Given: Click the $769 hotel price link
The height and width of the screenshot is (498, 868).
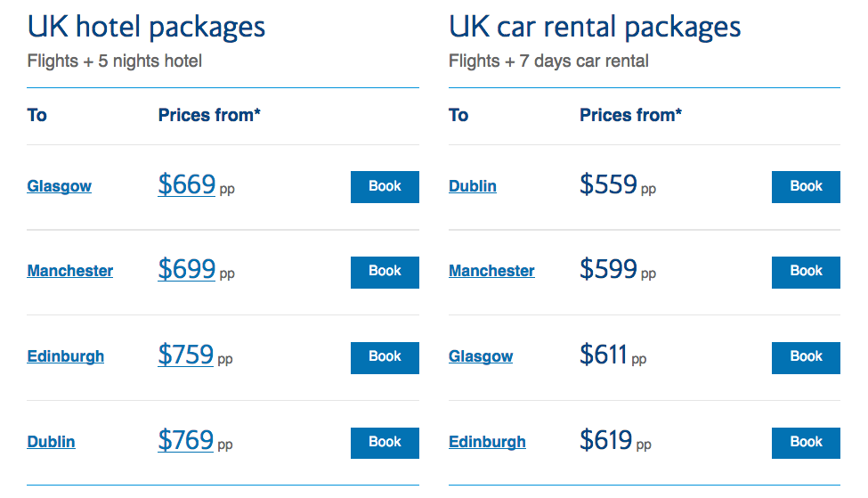Looking at the screenshot, I should [x=185, y=440].
